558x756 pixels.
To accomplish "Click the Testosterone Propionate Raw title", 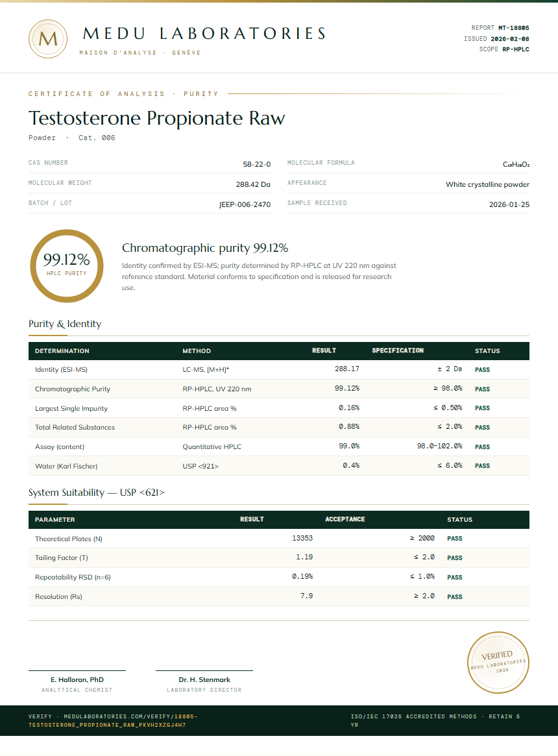I will coord(157,118).
